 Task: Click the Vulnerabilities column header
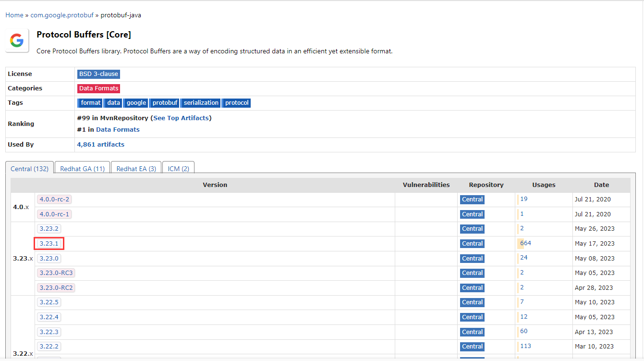[x=426, y=185]
